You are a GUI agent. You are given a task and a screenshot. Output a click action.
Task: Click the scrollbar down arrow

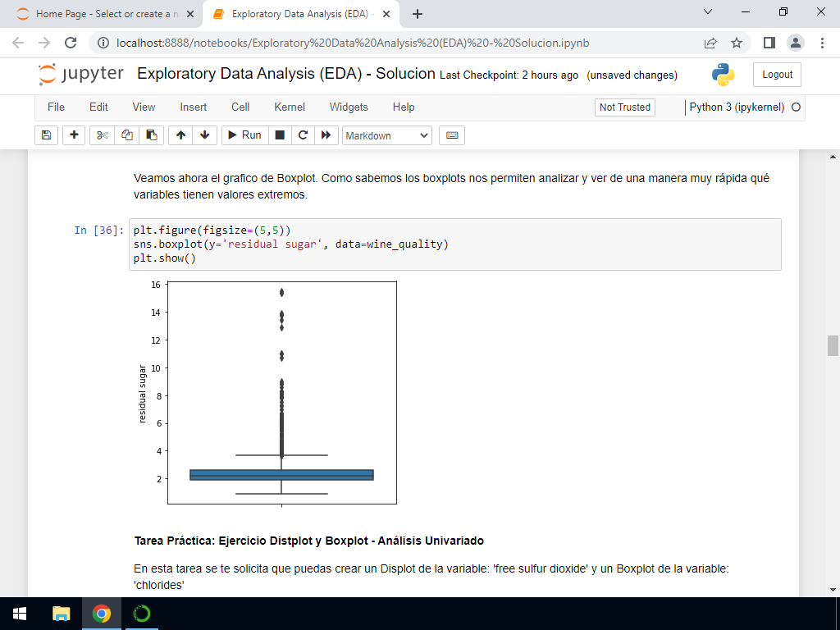pyautogui.click(x=833, y=590)
